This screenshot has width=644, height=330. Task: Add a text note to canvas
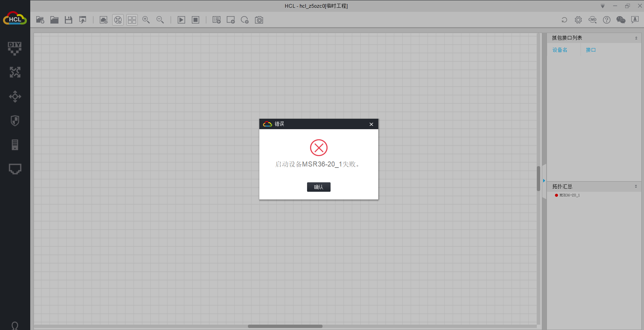pos(217,20)
